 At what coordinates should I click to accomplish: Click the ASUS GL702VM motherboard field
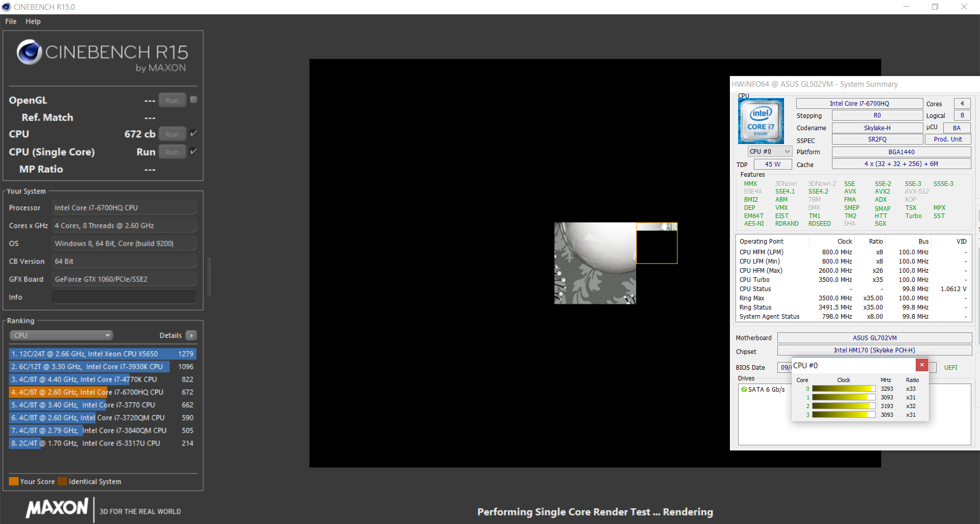coord(874,338)
